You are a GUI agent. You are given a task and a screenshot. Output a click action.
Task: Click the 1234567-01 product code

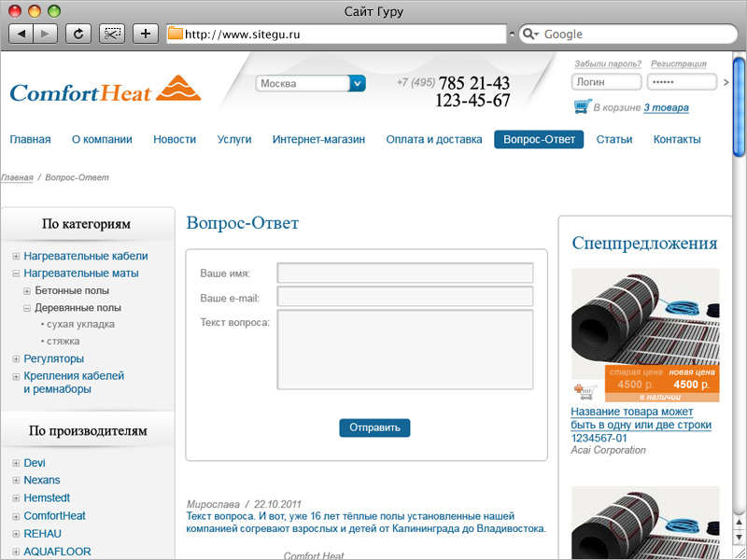599,438
